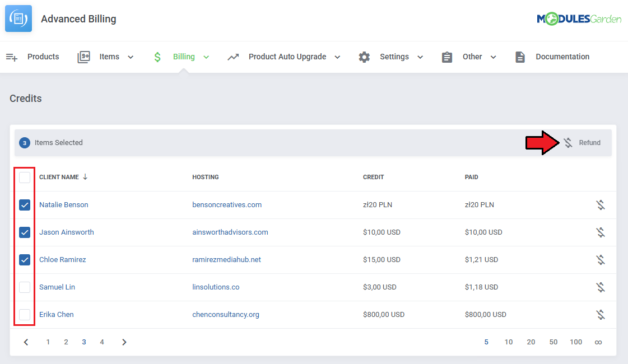Open the Product Auto Upgrade menu label
This screenshot has width=628, height=364.
287,57
